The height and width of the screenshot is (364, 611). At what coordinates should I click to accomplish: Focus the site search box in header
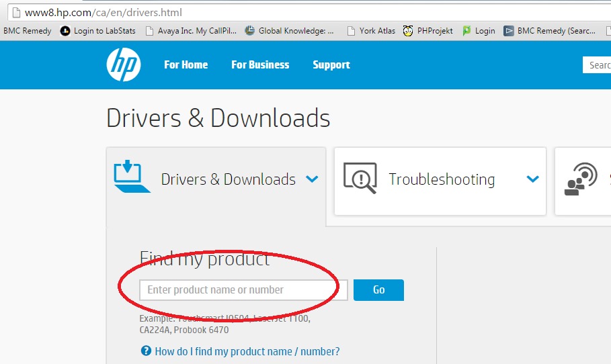coord(597,65)
